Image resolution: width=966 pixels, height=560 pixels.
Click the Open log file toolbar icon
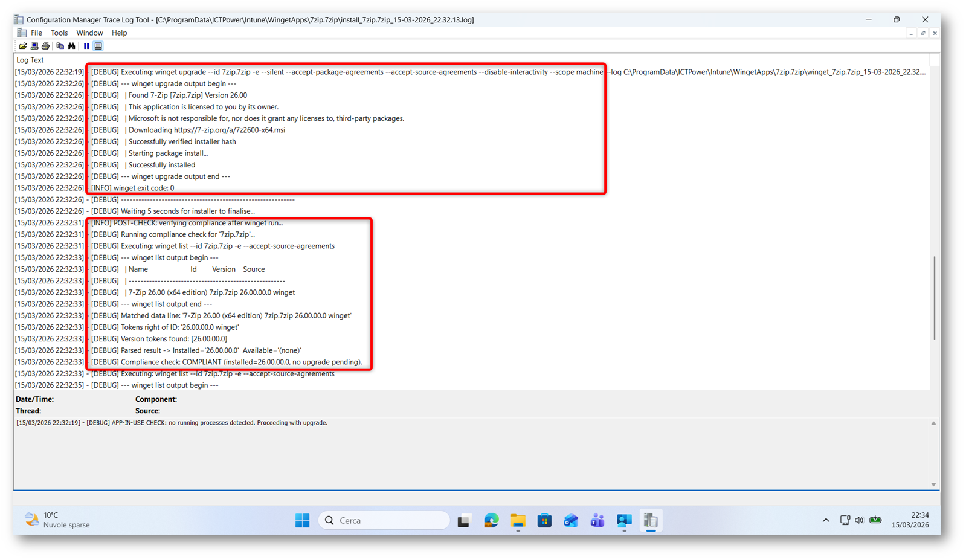tap(23, 46)
